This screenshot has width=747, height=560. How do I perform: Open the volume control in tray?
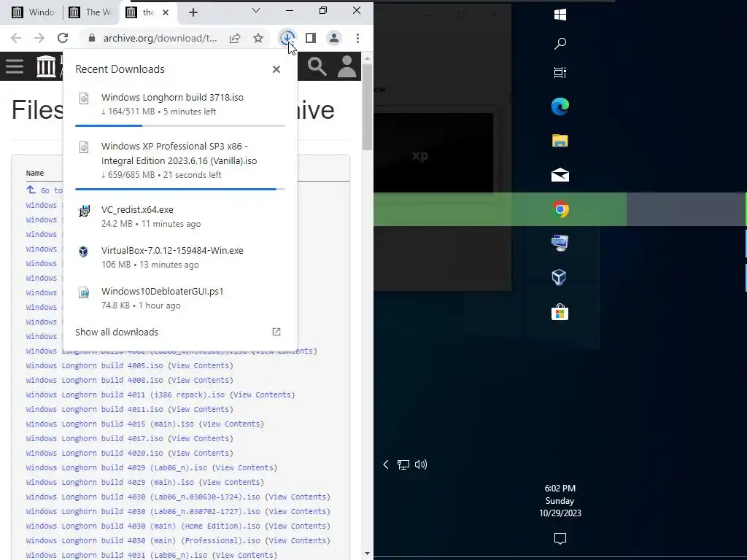[421, 464]
